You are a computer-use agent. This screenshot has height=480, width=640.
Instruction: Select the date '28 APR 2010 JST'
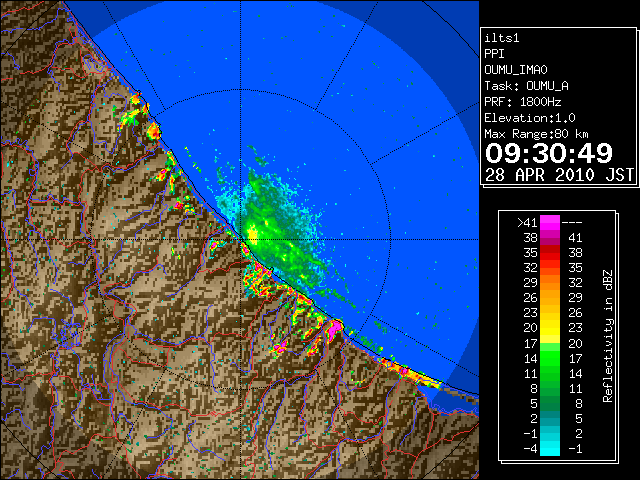pos(559,175)
